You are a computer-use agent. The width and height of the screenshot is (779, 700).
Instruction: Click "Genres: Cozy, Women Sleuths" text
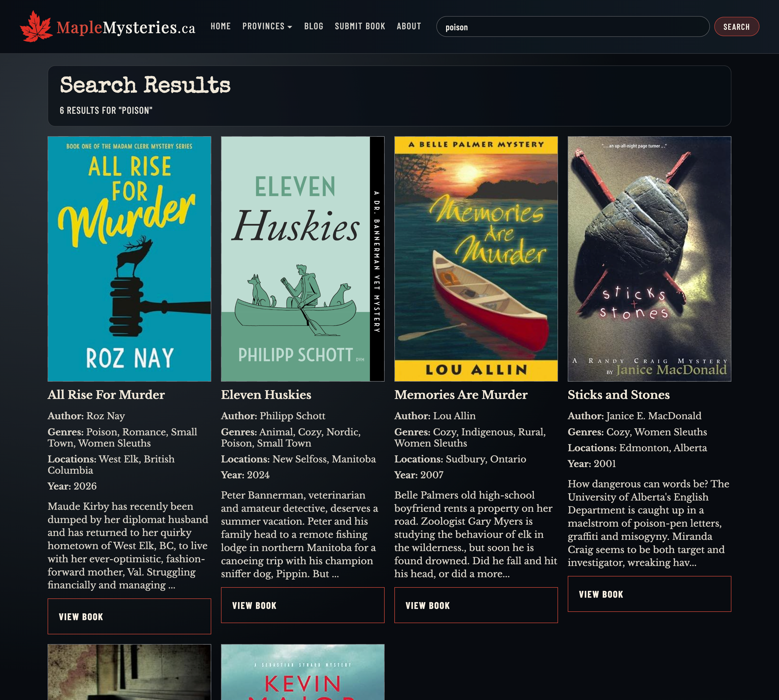[x=637, y=432]
